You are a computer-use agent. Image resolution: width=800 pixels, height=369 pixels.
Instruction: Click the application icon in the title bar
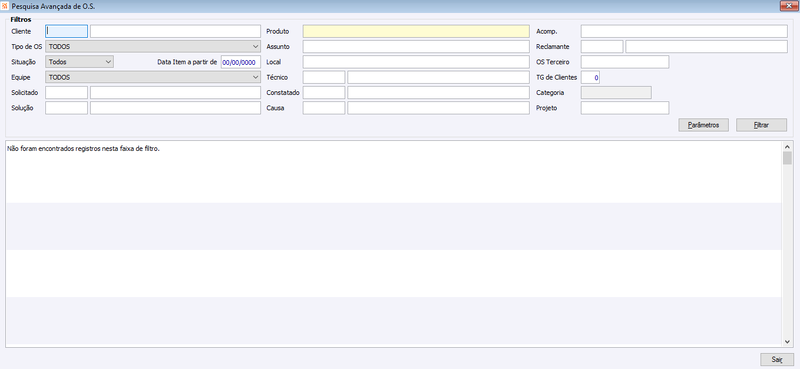[x=5, y=6]
